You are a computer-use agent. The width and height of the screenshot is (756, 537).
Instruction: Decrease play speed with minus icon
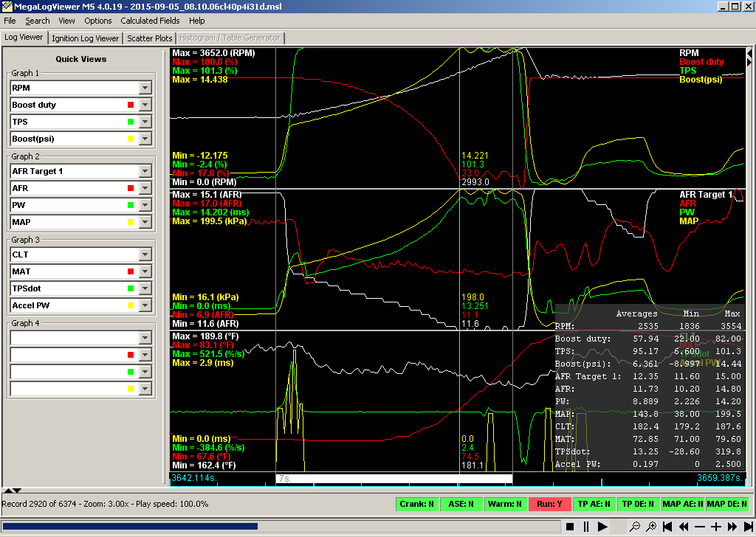700,527
